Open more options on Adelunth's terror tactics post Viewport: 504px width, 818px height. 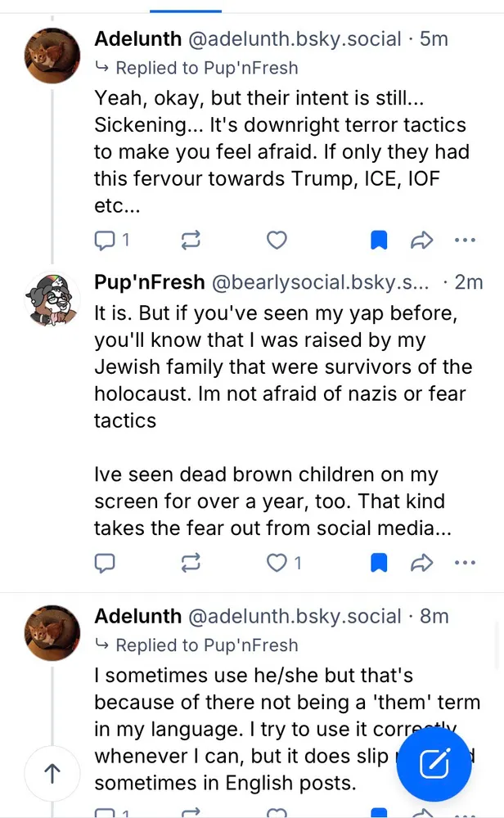(464, 240)
